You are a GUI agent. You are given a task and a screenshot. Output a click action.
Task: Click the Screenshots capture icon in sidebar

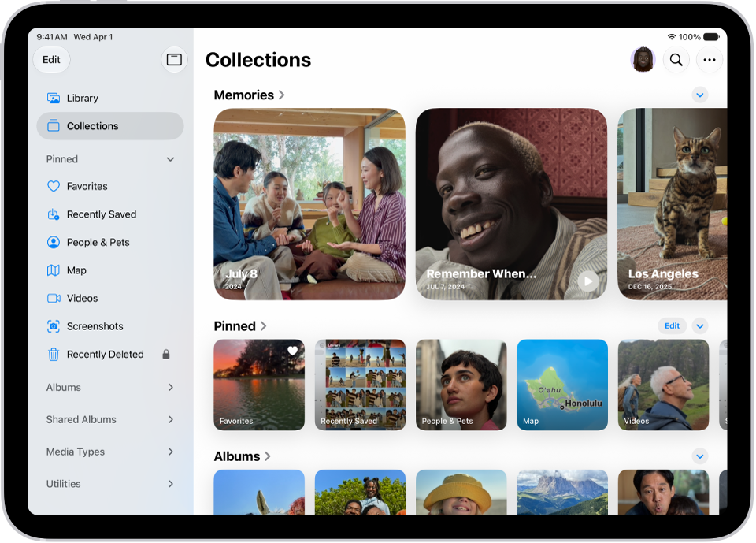coord(54,326)
